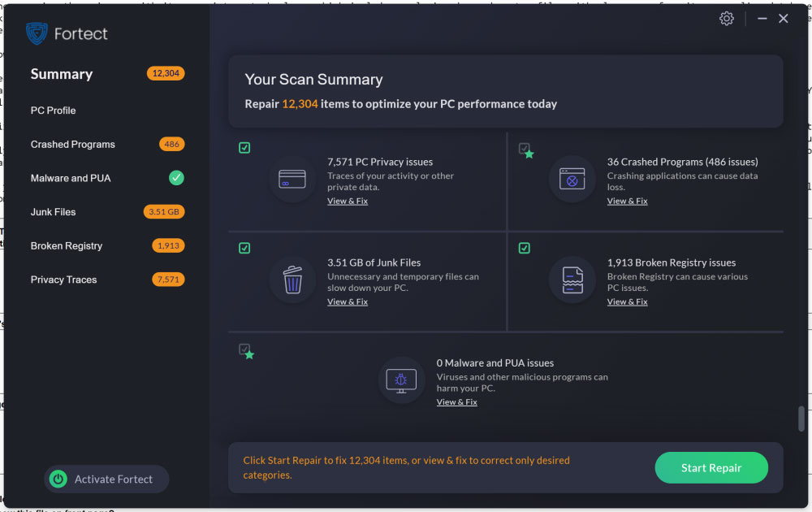
Task: Click 'Broken Registry can cause various' description
Action: [677, 282]
